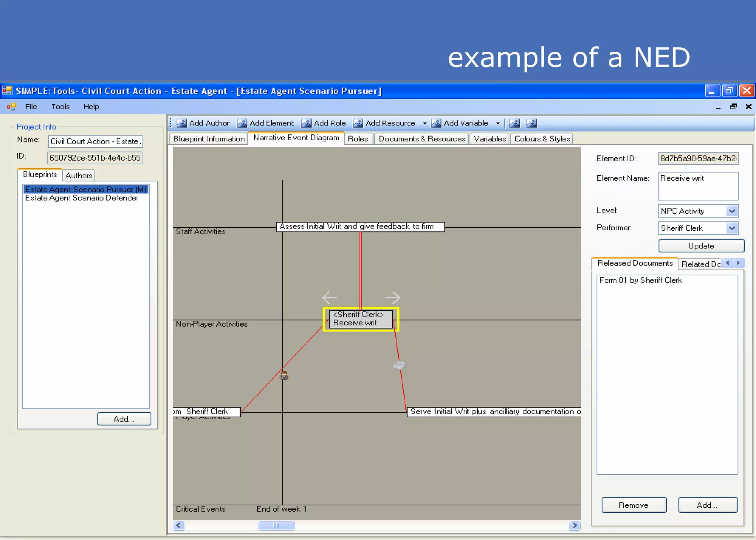Open the Level combo box dropdown
The width and height of the screenshot is (756, 540).
point(732,211)
